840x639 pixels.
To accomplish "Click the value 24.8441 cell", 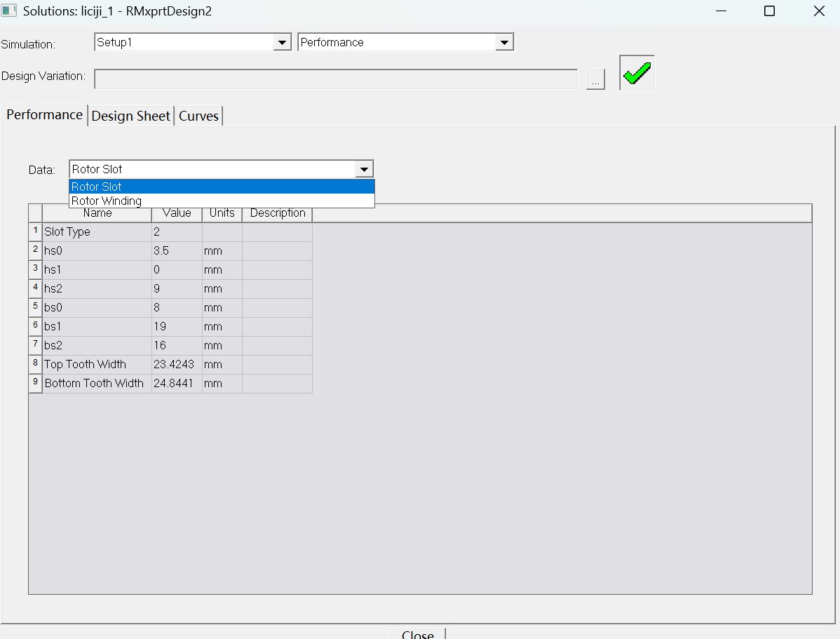I will pyautogui.click(x=177, y=383).
